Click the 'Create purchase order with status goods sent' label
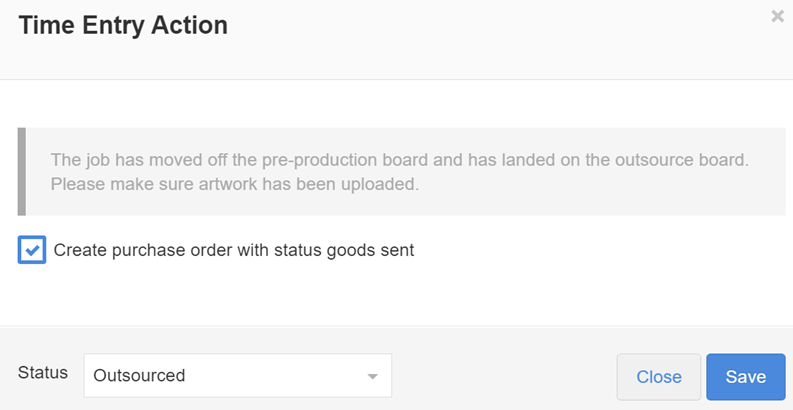This screenshot has width=793, height=410. pyautogui.click(x=233, y=250)
